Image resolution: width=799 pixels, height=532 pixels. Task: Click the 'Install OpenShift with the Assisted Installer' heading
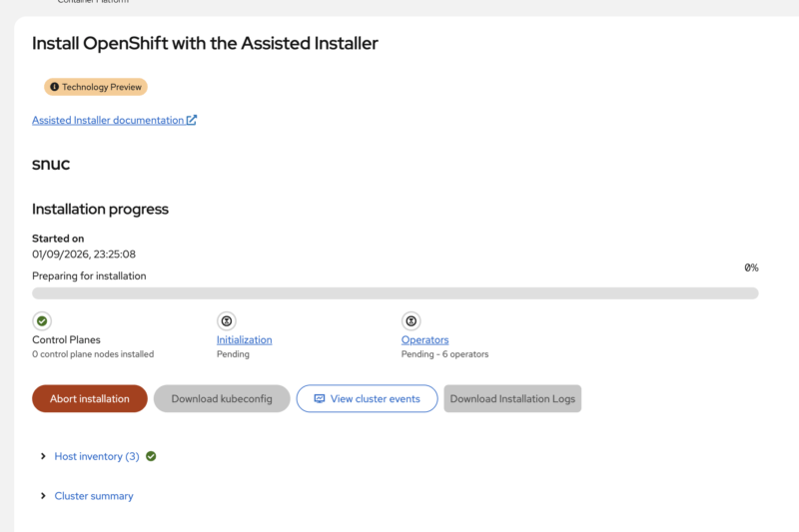tap(205, 43)
